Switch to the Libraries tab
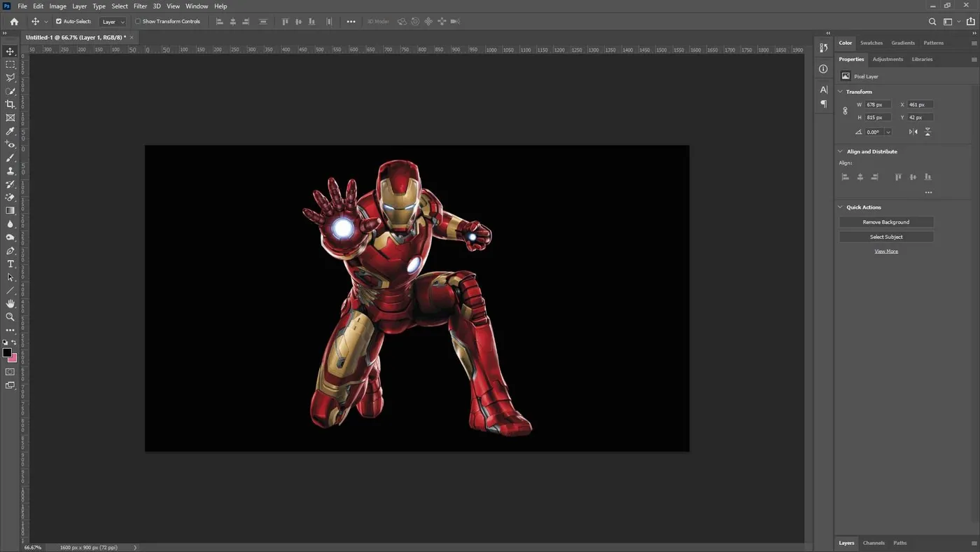The width and height of the screenshot is (980, 552). click(922, 60)
